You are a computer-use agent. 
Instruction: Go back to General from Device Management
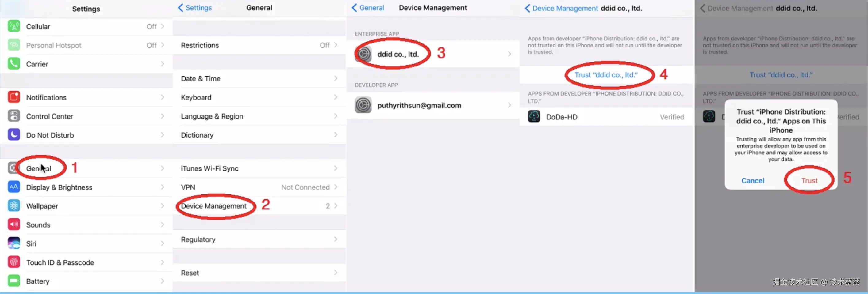click(x=368, y=8)
